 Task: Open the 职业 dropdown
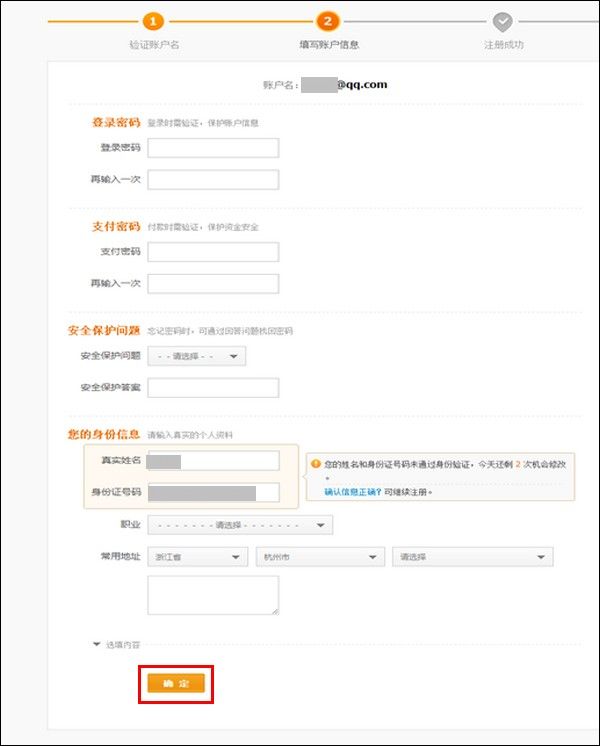pyautogui.click(x=240, y=525)
